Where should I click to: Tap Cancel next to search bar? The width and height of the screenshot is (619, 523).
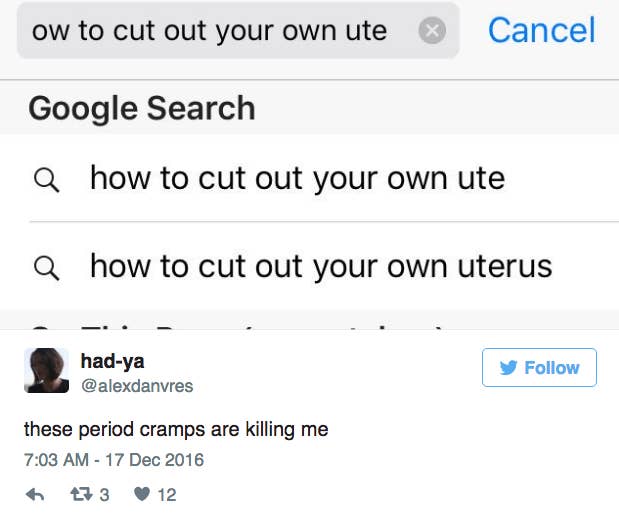coord(542,30)
